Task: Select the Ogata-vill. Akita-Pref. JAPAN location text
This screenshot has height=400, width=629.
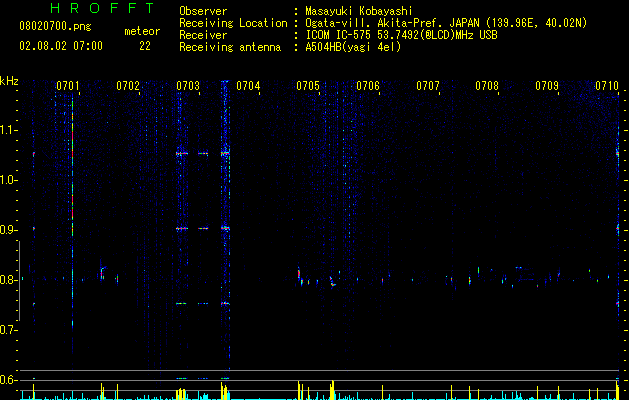Action: [446, 23]
